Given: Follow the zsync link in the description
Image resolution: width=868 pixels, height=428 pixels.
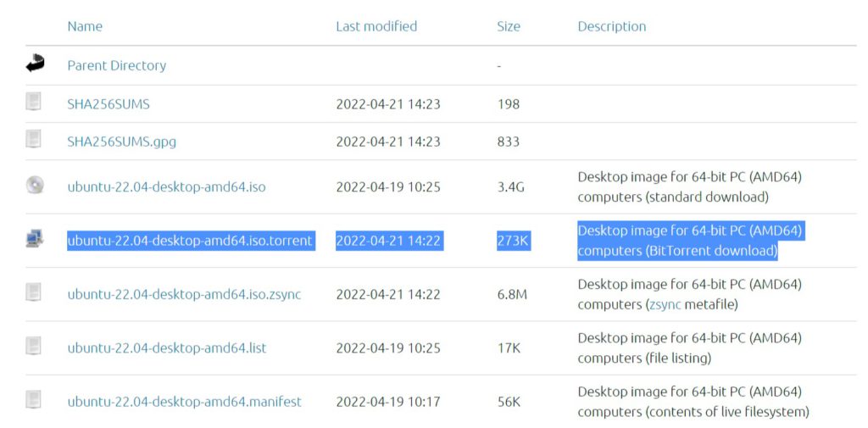Looking at the screenshot, I should tap(665, 304).
